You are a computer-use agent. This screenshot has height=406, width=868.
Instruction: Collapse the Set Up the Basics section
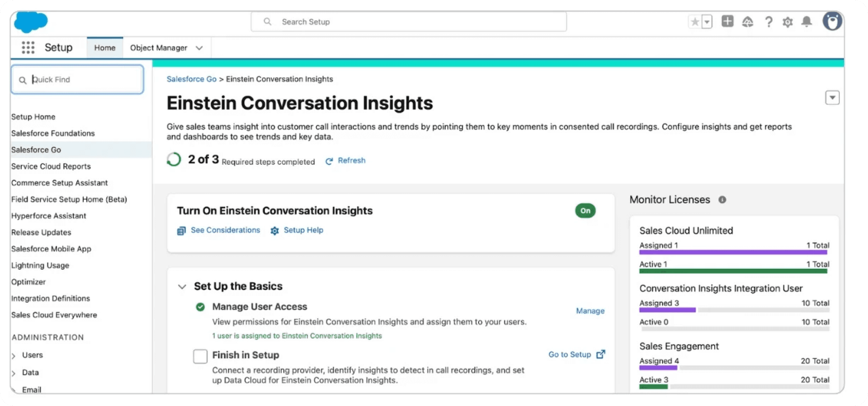[182, 287]
